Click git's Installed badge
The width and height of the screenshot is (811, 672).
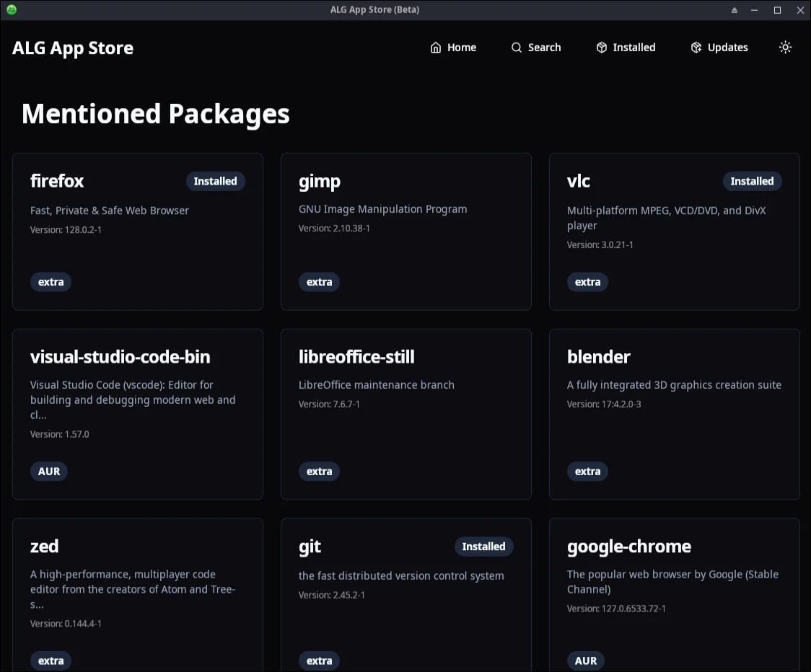click(x=483, y=547)
